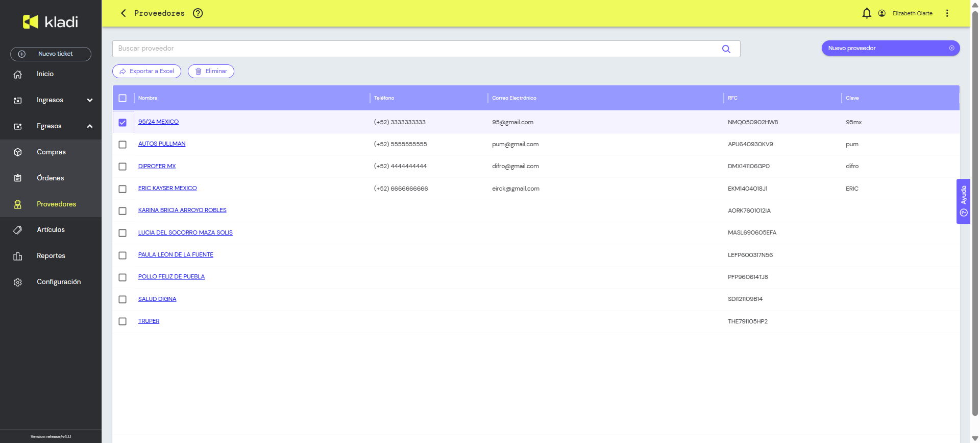Open the three-dot more options menu
This screenshot has width=980, height=443.
point(947,13)
